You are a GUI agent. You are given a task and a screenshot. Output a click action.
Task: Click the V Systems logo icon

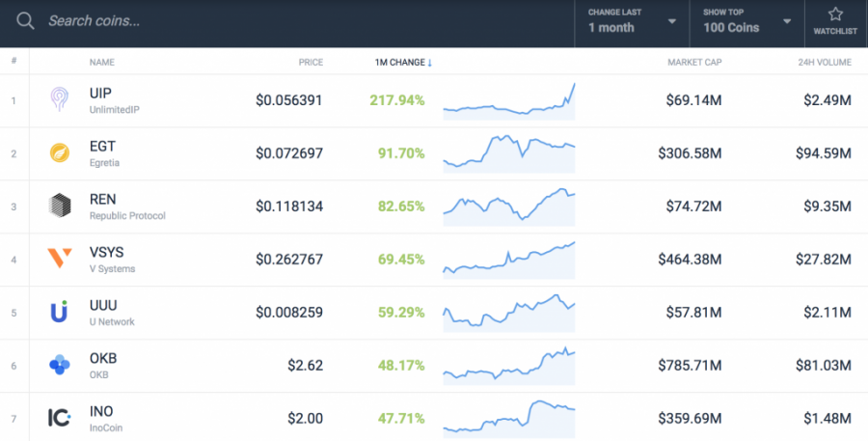pos(60,259)
